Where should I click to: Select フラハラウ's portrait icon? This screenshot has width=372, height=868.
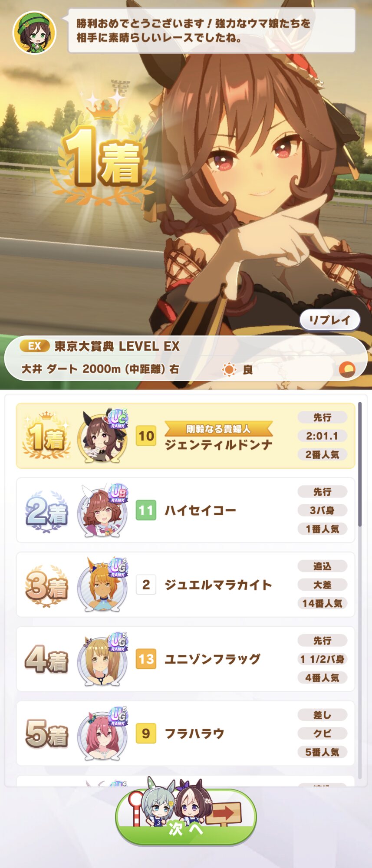(102, 733)
